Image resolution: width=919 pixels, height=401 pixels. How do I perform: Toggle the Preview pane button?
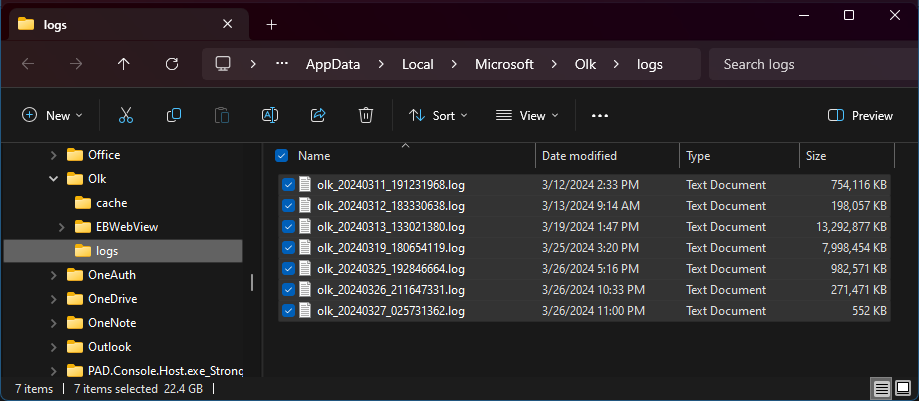860,116
